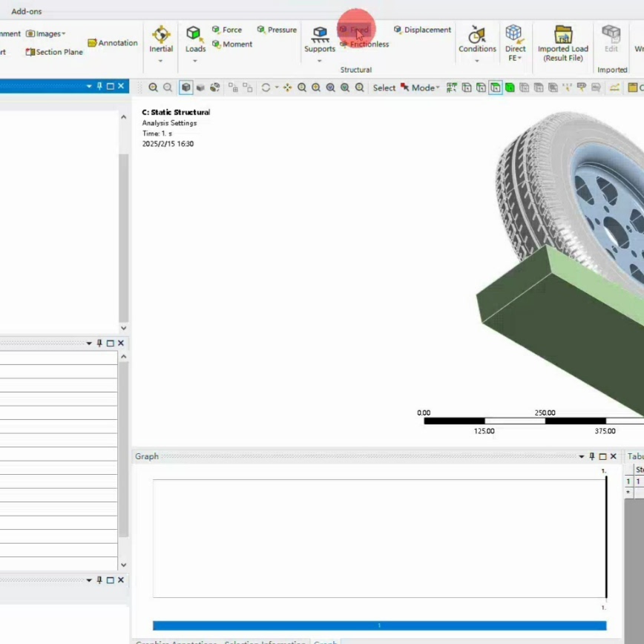
Task: Insert a Displacement constraint
Action: click(x=422, y=30)
